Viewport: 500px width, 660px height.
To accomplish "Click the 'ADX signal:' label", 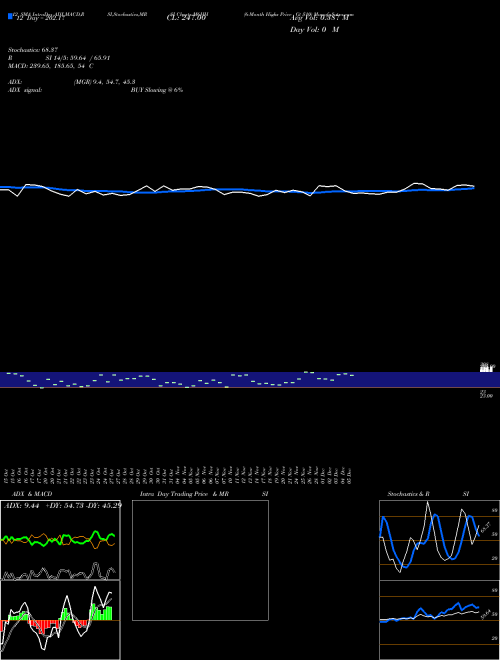I will pos(25,90).
